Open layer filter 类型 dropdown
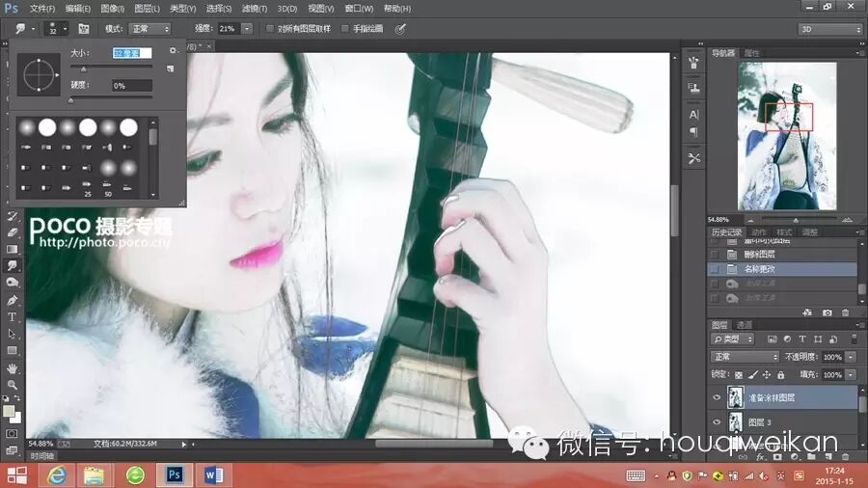The width and height of the screenshot is (868, 488). [733, 339]
